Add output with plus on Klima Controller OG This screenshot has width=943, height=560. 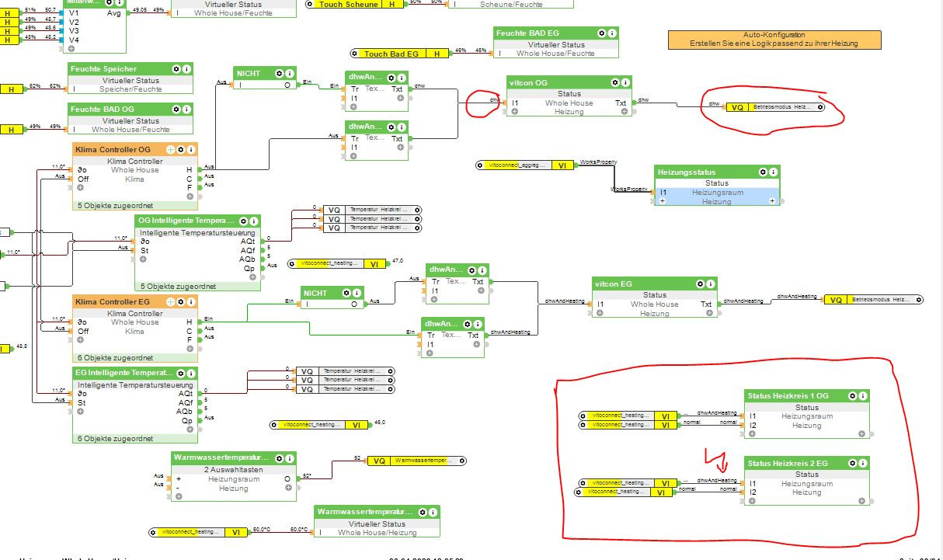coord(191,197)
